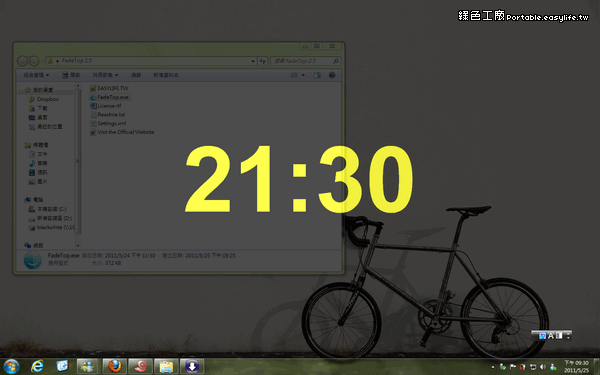Image resolution: width=600 pixels, height=375 pixels.
Task: Focus the search FadeTop 2.5 box
Action: click(305, 61)
